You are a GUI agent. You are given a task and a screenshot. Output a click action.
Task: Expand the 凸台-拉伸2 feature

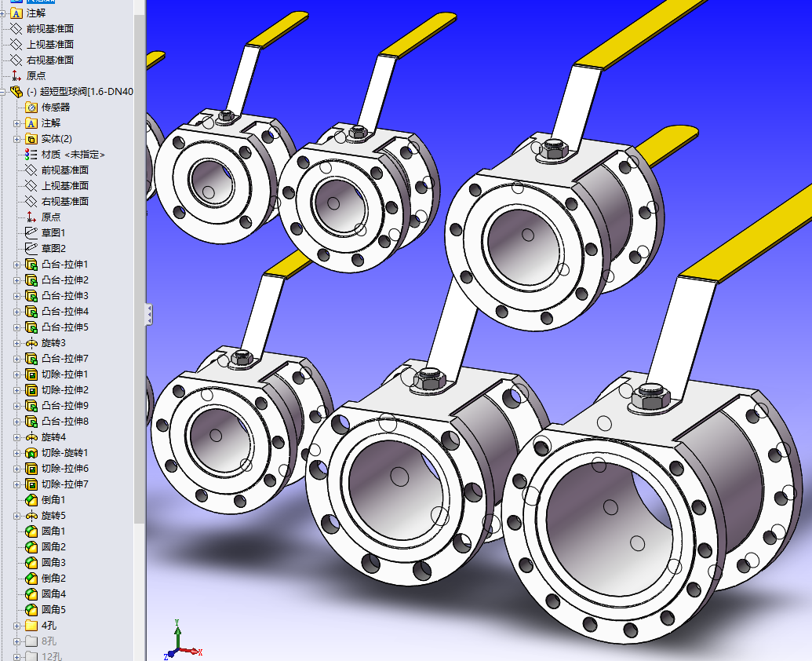(16, 280)
